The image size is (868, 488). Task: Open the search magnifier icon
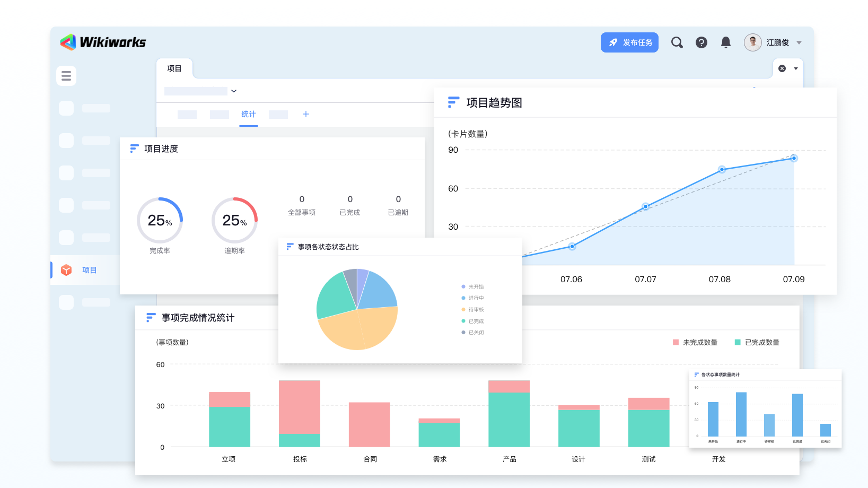[x=677, y=42]
